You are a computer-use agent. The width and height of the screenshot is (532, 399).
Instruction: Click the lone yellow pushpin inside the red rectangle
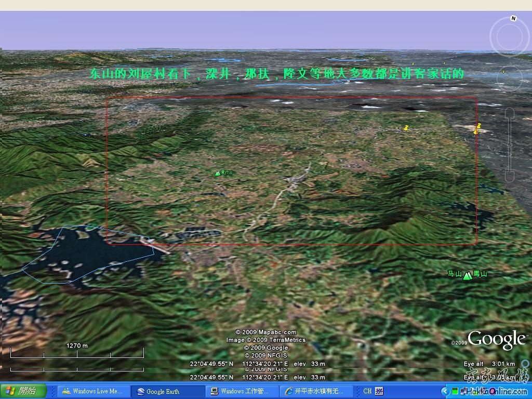406,128
